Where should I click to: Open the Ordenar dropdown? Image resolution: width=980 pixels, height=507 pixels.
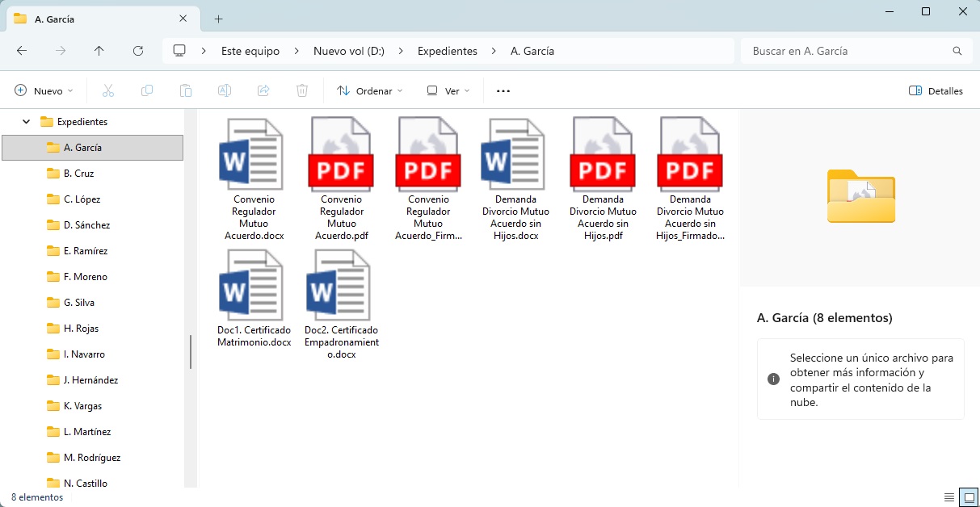[x=369, y=90]
